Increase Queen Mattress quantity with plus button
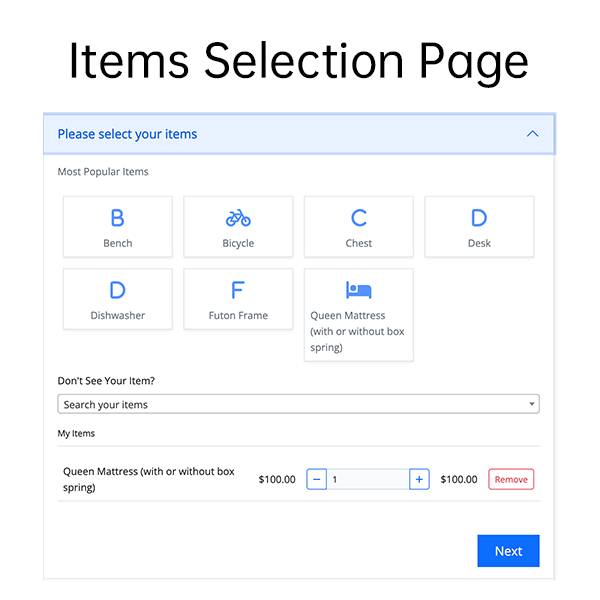 (x=419, y=480)
